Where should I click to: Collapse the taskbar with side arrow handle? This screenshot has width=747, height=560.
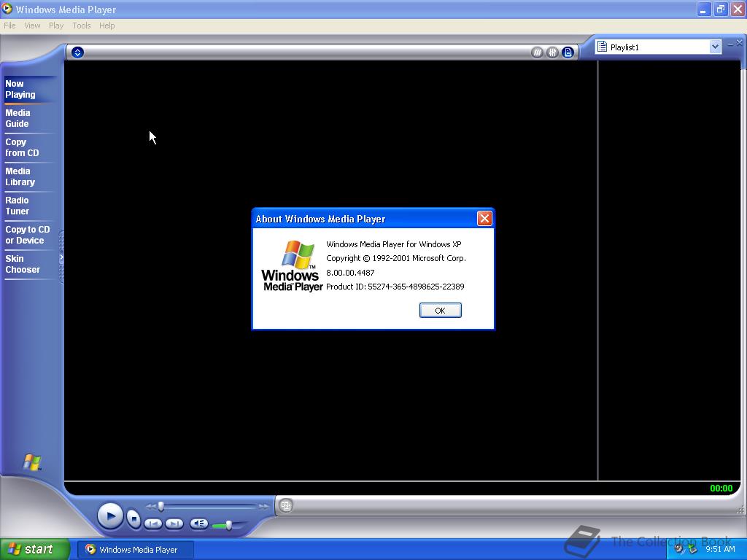(61, 257)
